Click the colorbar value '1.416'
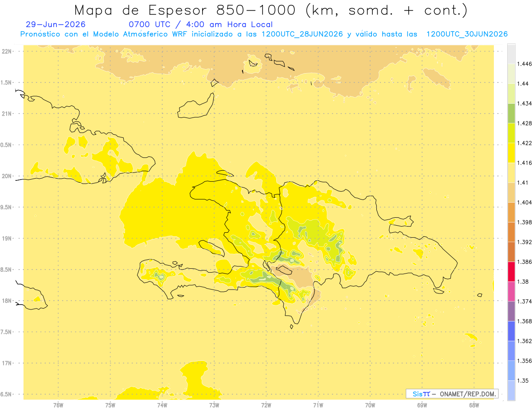The width and height of the screenshot is (532, 411). pyautogui.click(x=524, y=163)
